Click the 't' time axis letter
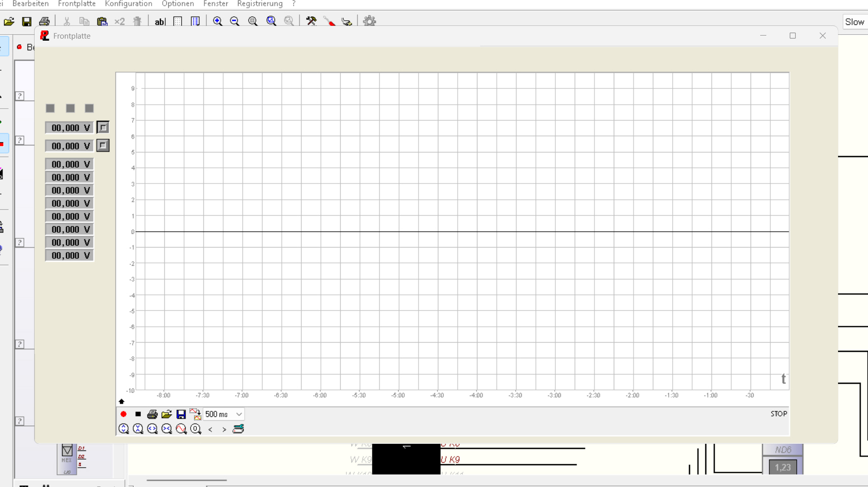 pos(784,379)
